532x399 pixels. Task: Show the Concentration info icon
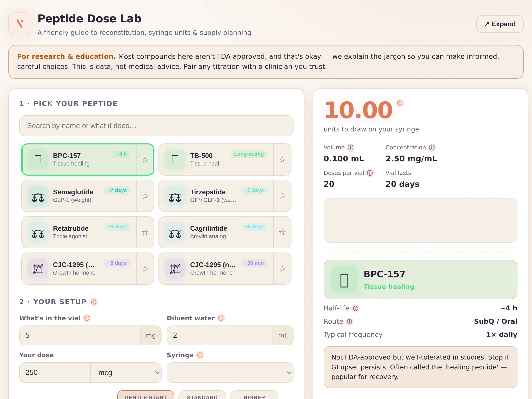click(432, 148)
